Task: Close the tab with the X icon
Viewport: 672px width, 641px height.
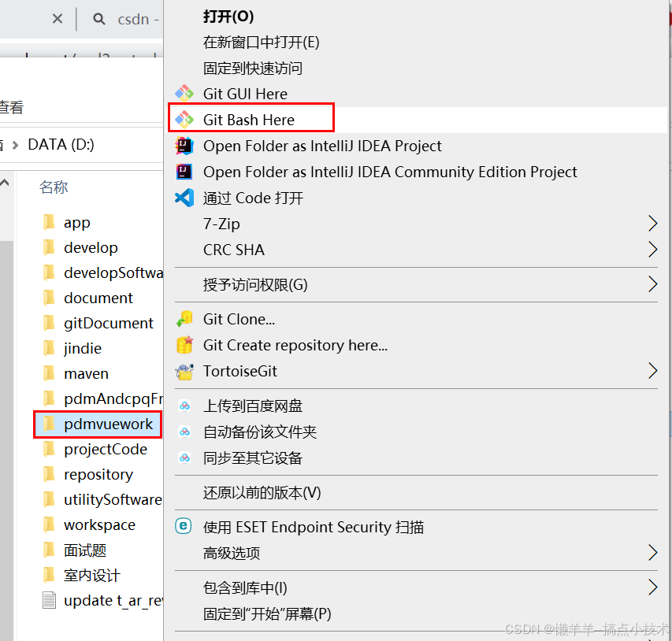Action: pyautogui.click(x=58, y=19)
